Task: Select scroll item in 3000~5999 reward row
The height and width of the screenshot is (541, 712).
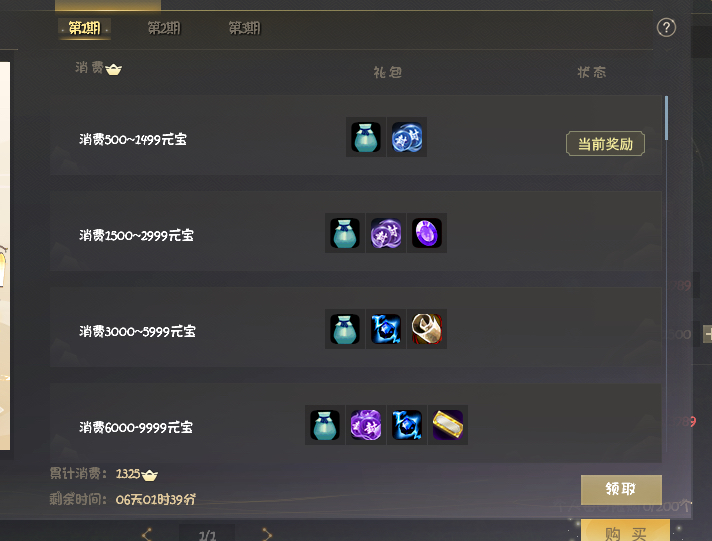Action: [427, 329]
